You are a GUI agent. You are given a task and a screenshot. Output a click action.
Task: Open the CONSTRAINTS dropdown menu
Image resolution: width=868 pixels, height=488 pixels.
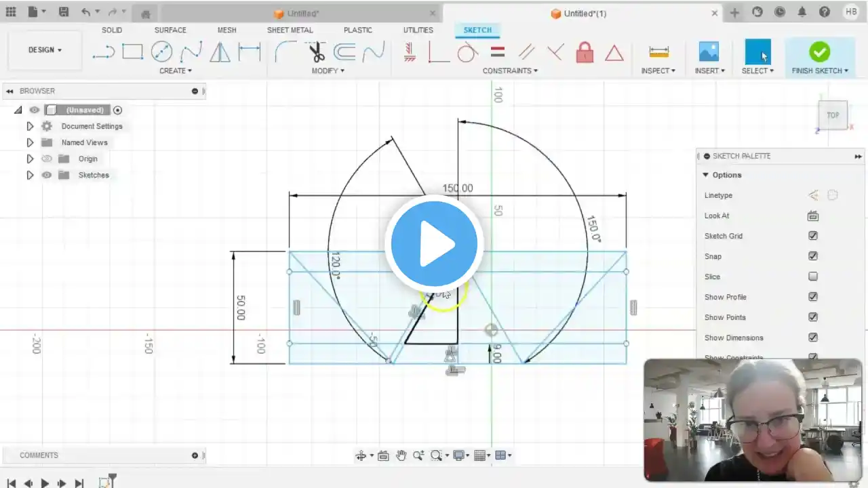[x=511, y=70]
